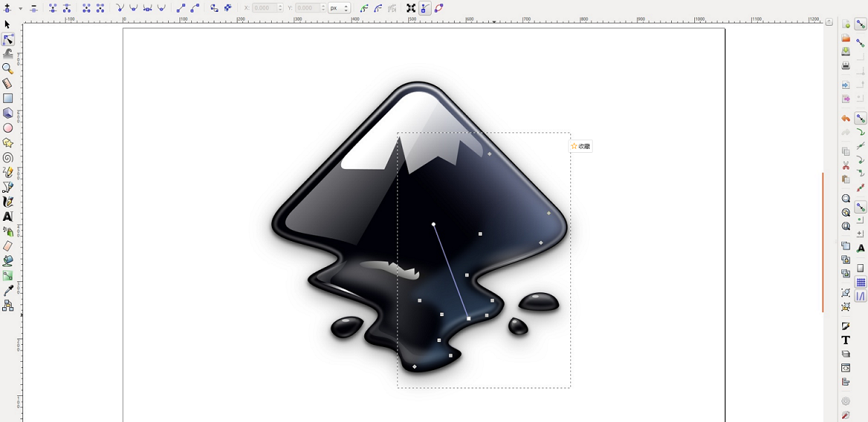Screen dimensions: 868x422
Task: Toggle enable snapping at top of snap bar
Action: [x=860, y=25]
